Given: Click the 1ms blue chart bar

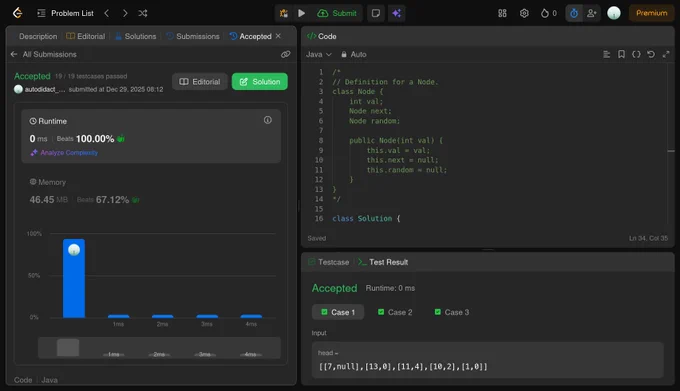Looking at the screenshot, I should tap(118, 316).
